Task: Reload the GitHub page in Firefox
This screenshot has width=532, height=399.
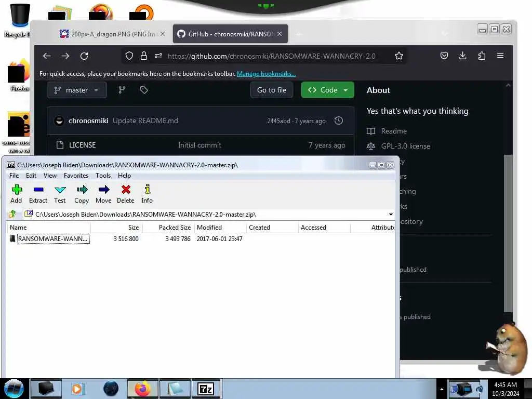Action: coord(84,56)
